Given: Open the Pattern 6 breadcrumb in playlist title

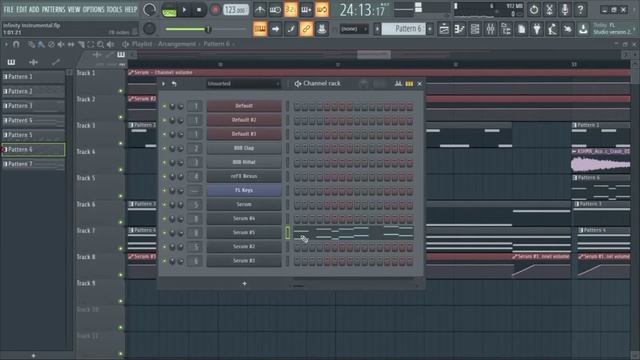Looking at the screenshot, I should click(x=216, y=44).
